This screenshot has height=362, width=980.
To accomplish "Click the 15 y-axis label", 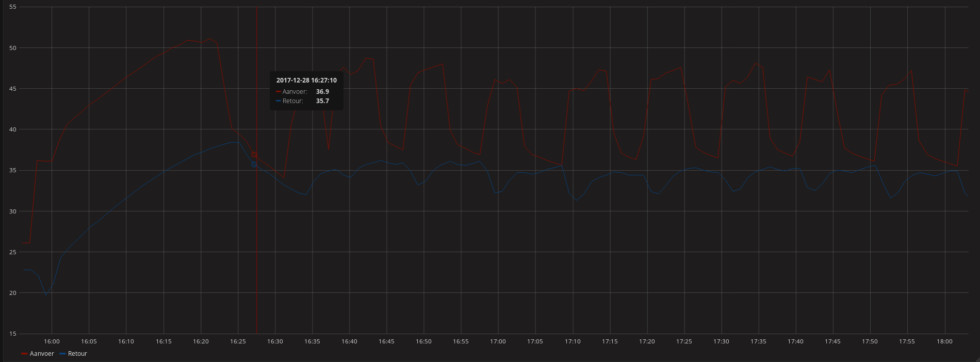I will click(x=13, y=334).
